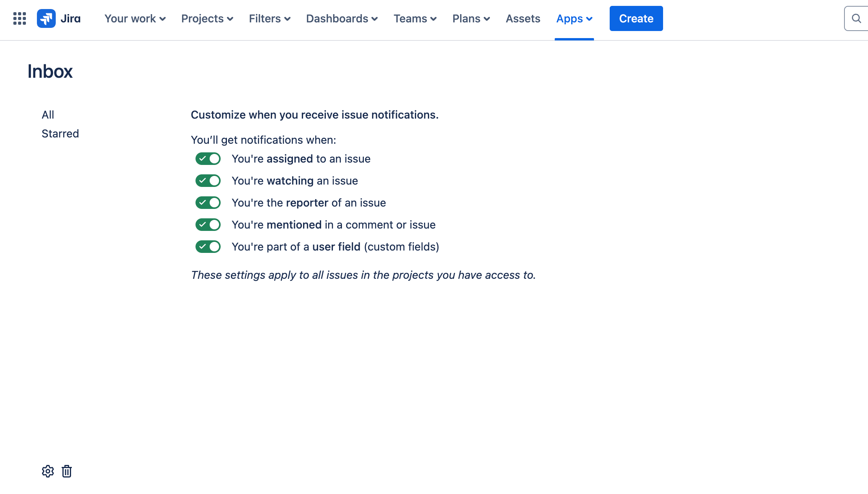Open the Dashboards dropdown

click(342, 18)
